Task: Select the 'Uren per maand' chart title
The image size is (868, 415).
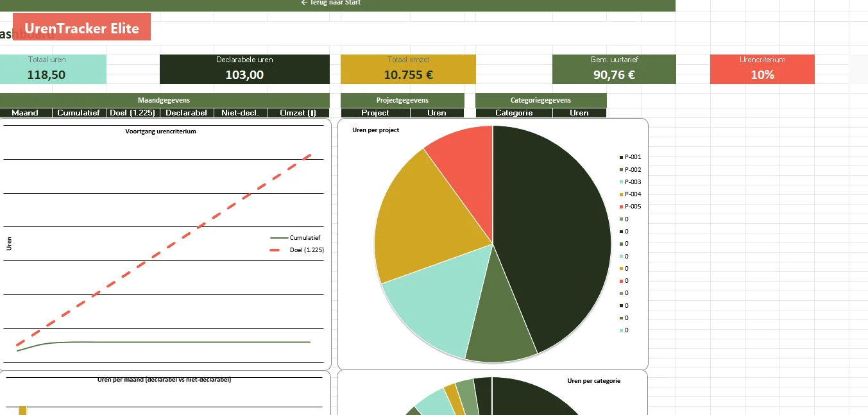Action: click(164, 380)
